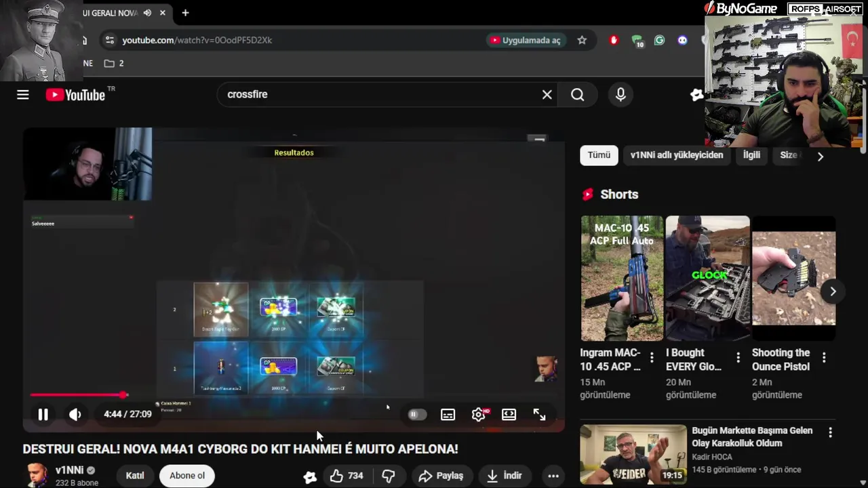Click the video time 4:44 / 27:09 display
This screenshot has height=488, width=868.
tap(127, 414)
